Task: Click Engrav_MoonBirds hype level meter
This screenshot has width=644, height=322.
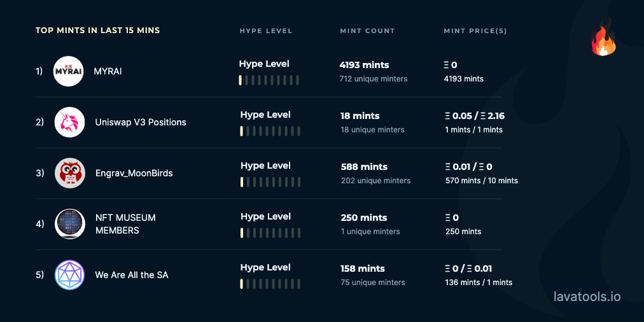Action: coord(270,182)
